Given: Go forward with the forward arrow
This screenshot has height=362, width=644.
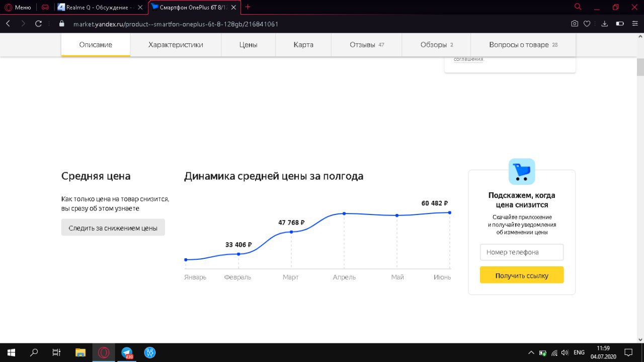Looking at the screenshot, I should pos(23,24).
